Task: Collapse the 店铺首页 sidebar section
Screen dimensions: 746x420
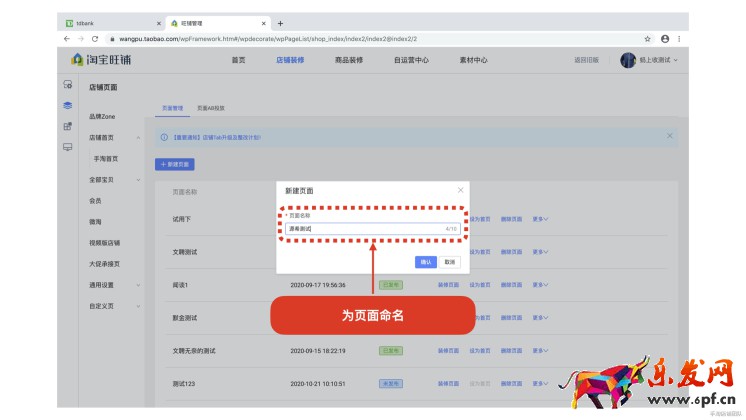Action: coord(138,137)
